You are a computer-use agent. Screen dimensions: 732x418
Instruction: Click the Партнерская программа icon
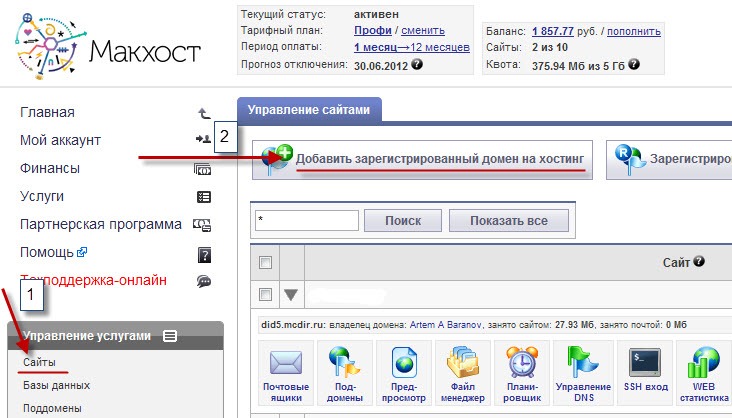tap(202, 225)
